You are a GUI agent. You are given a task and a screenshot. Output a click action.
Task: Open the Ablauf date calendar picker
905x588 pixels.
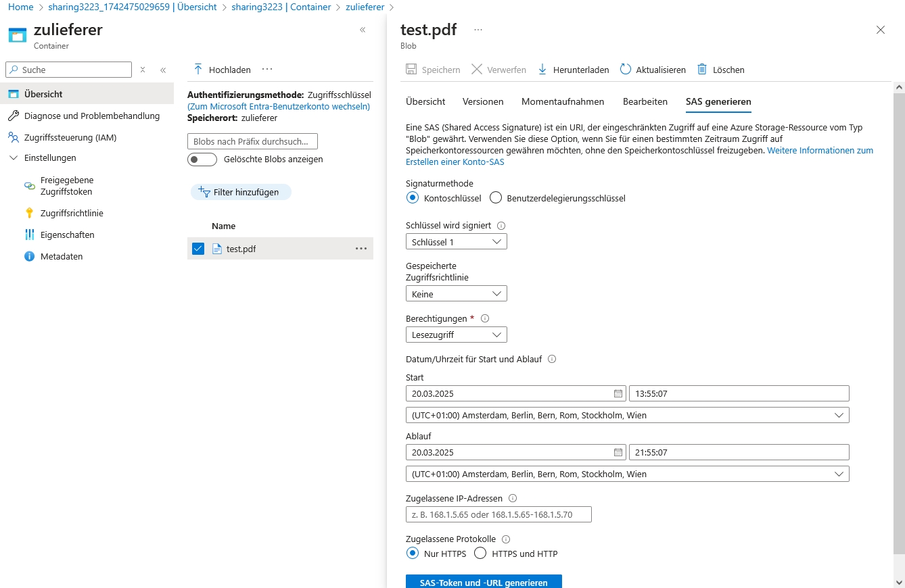click(x=618, y=452)
